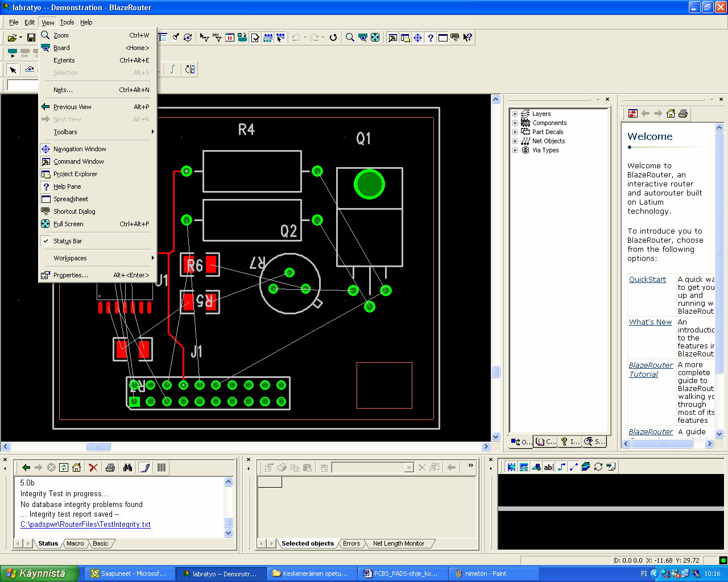Screen dimensions: 728x582
Task: Click the Home icon in help pane toolbar
Action: click(x=671, y=114)
